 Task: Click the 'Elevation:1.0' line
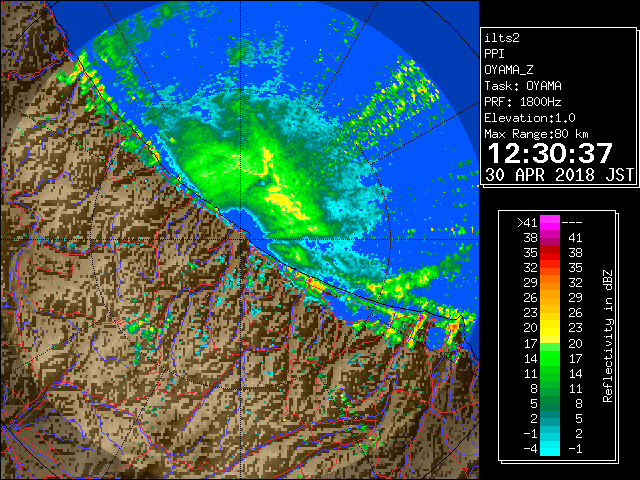[x=530, y=118]
